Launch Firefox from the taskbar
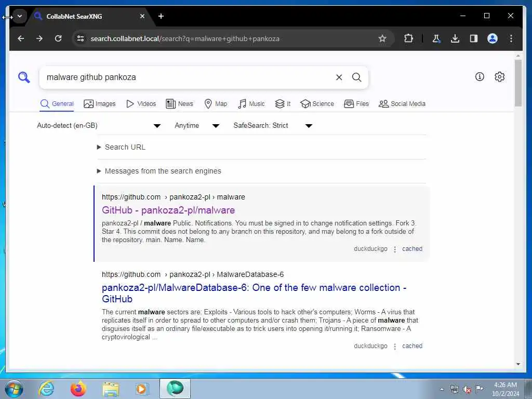 click(78, 389)
